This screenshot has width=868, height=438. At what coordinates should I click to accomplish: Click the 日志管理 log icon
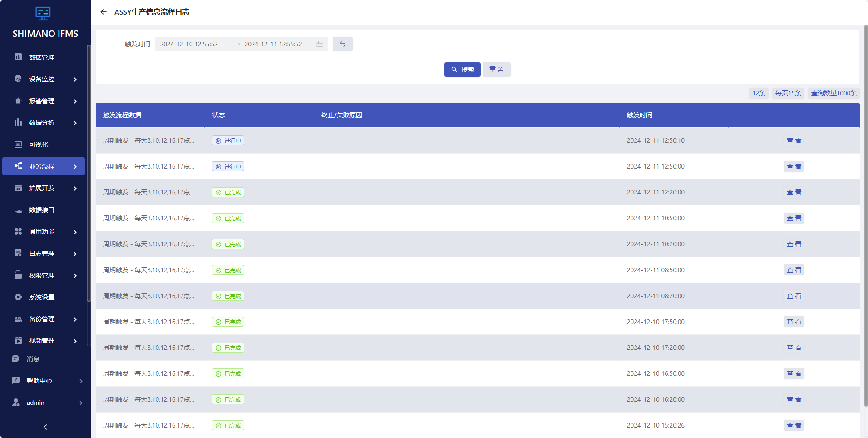tap(18, 253)
